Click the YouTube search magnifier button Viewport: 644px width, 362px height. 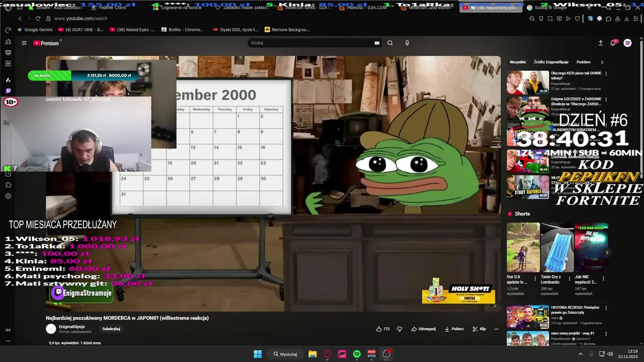click(x=390, y=43)
